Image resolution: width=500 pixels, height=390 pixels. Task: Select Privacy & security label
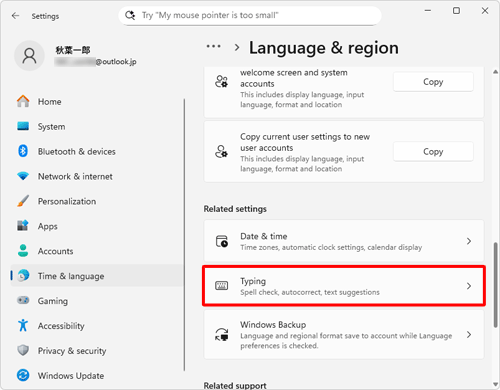[72, 351]
